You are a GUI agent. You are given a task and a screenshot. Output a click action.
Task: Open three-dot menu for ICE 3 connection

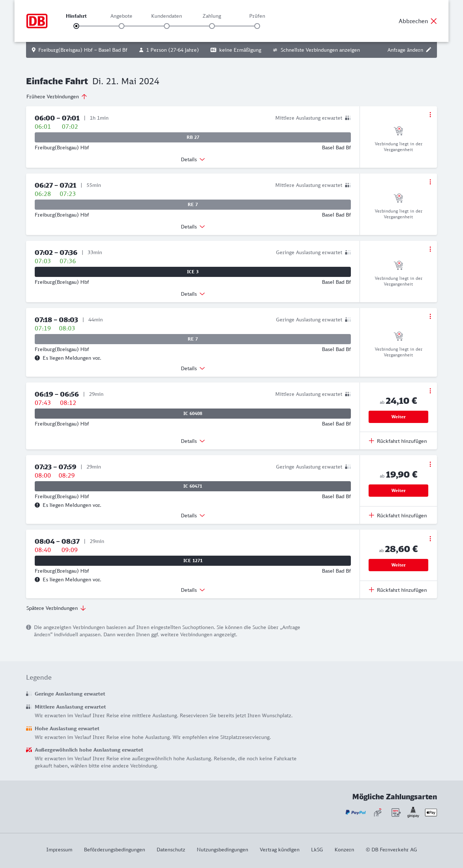tap(430, 249)
